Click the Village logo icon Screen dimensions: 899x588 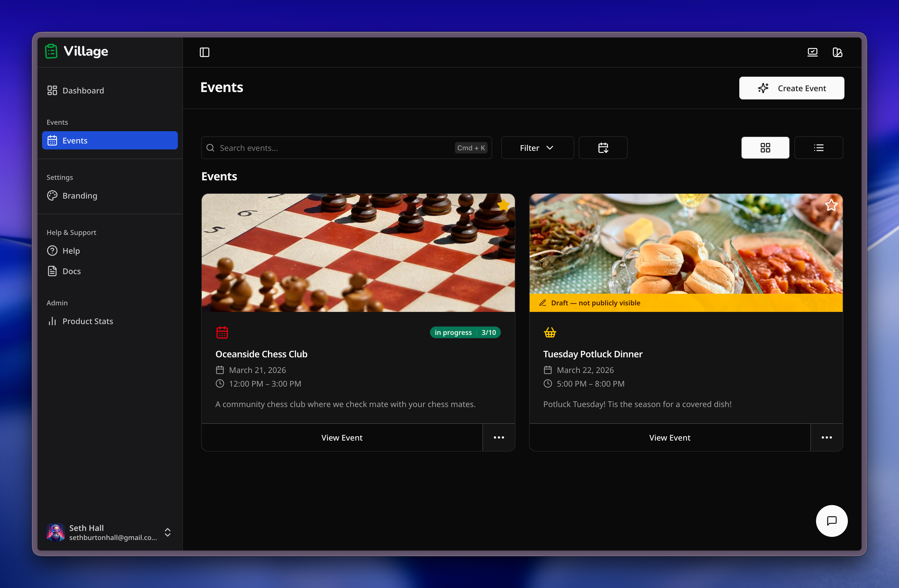51,51
